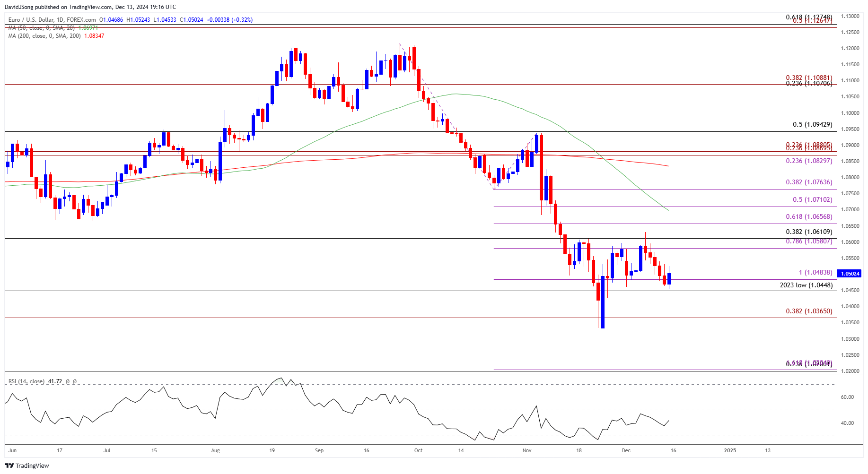Click the Dec marker on time axis
The image size is (868, 474).
(x=626, y=450)
